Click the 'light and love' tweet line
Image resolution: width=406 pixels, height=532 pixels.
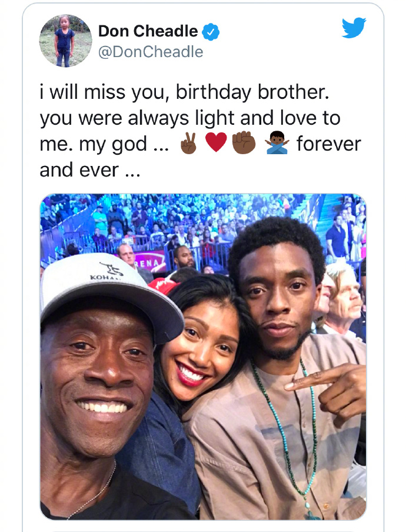pyautogui.click(x=190, y=118)
